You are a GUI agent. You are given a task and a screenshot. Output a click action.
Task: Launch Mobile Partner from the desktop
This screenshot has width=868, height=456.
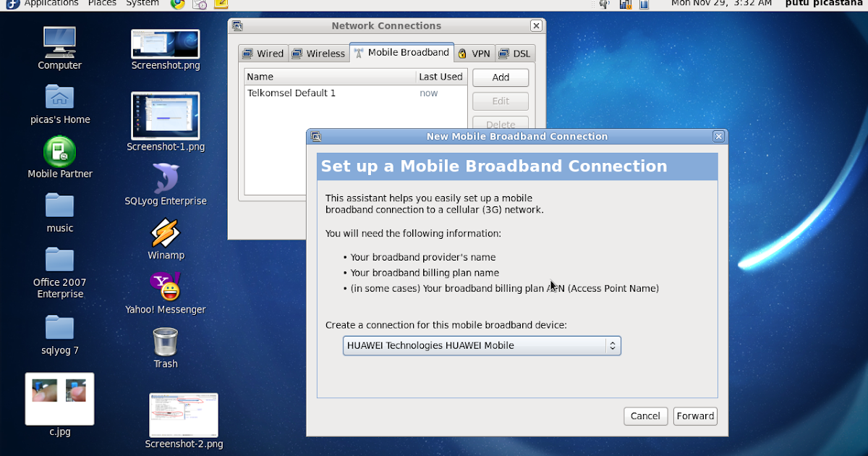tap(59, 152)
